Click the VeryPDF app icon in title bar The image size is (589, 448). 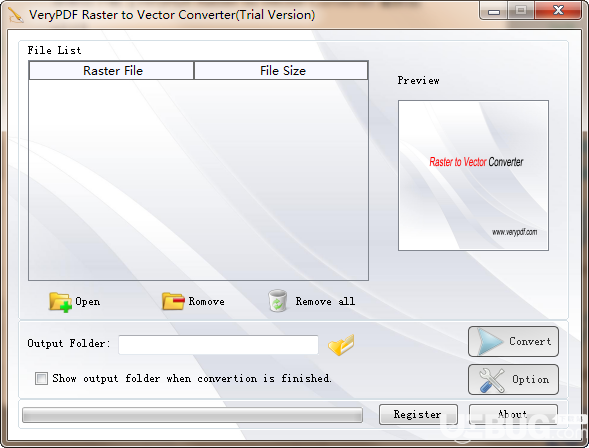click(x=15, y=15)
